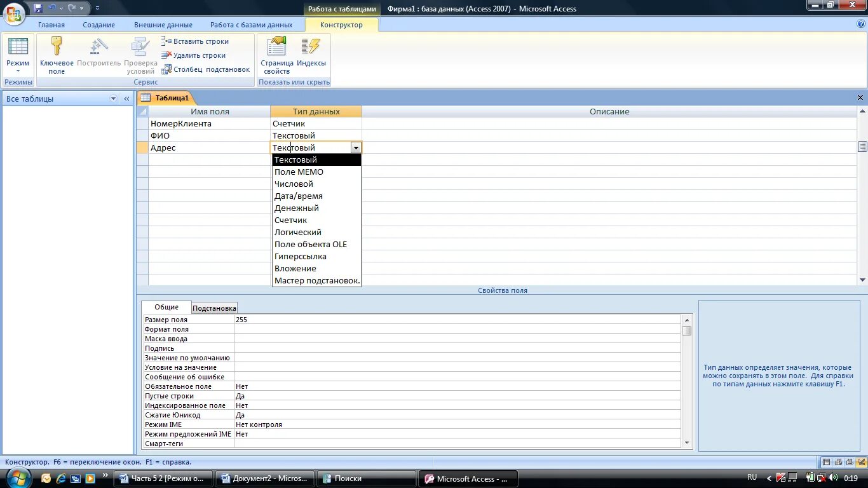The width and height of the screenshot is (868, 488).
Task: Click the Режим IME value Нет контроля
Action: [457, 424]
